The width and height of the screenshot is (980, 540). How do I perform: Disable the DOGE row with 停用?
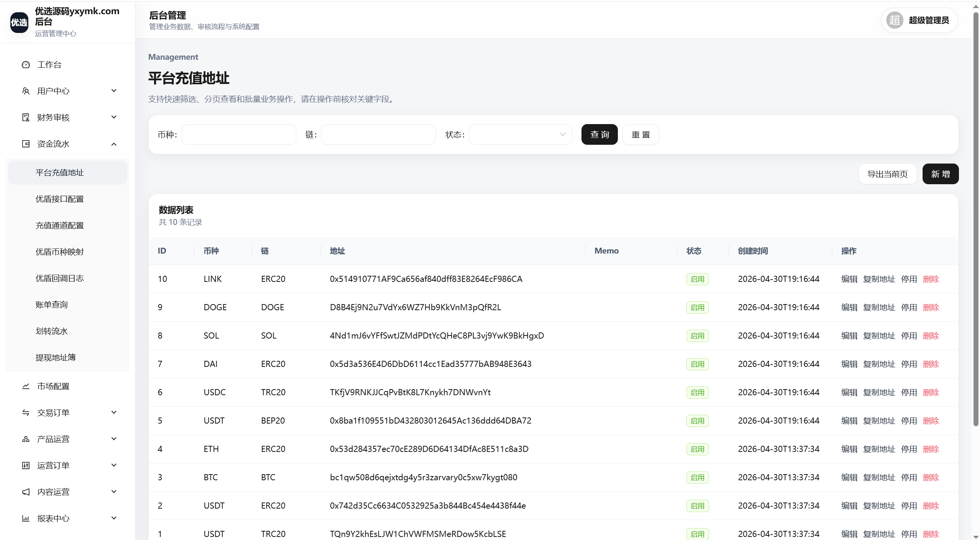909,308
